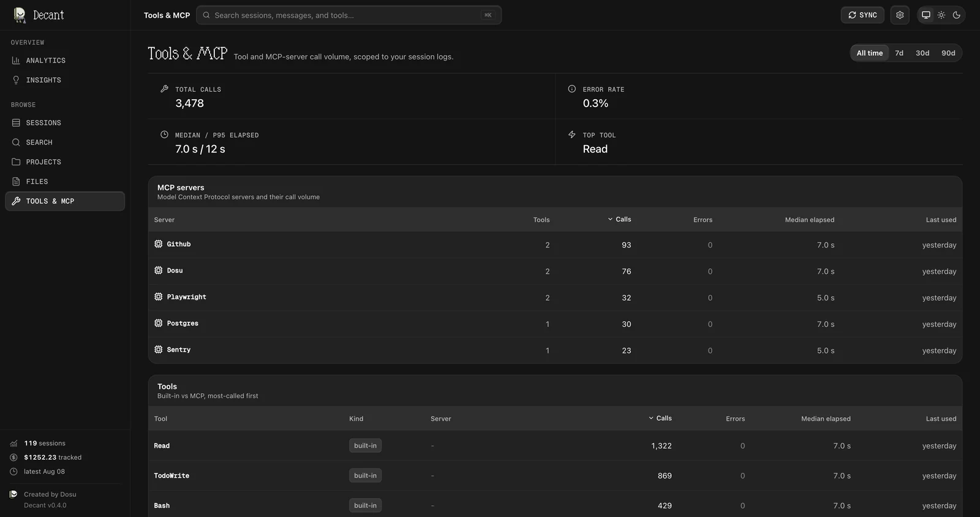The width and height of the screenshot is (980, 517).
Task: Open the Read tool row
Action: click(555, 445)
